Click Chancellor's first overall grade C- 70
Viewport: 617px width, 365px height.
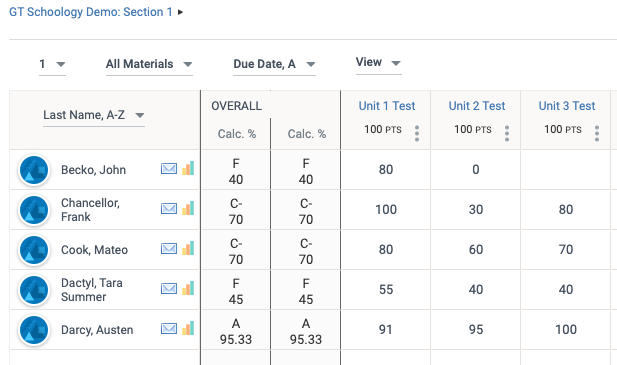coord(236,211)
